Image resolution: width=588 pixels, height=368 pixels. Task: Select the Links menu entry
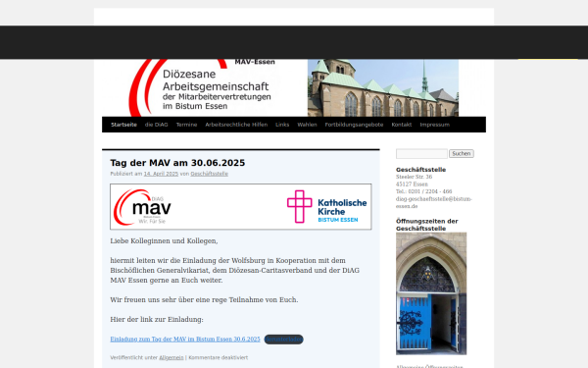282,125
